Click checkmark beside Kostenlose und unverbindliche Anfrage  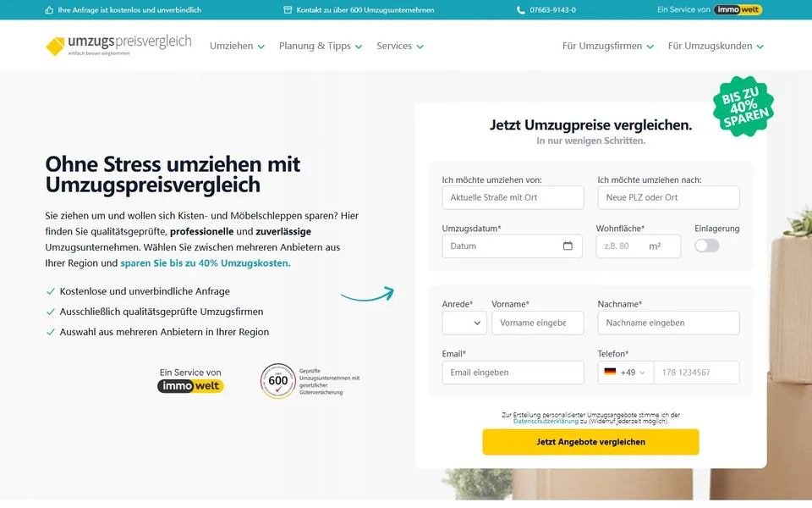[50, 291]
